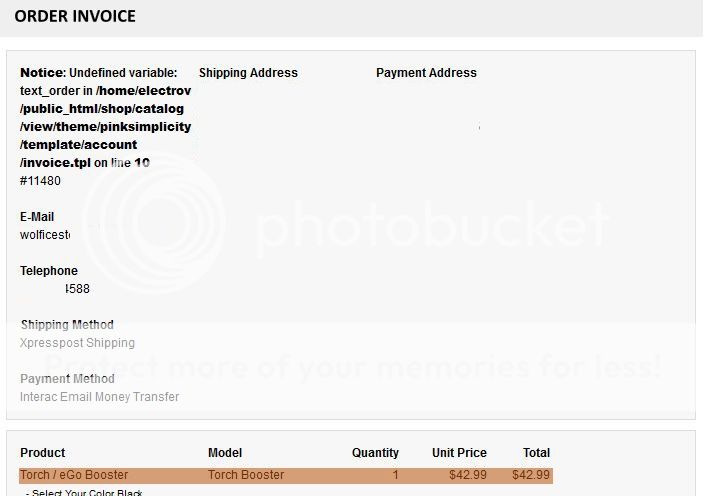Select the telephone number ending 588
The width and height of the screenshot is (705, 496).
pyautogui.click(x=77, y=289)
